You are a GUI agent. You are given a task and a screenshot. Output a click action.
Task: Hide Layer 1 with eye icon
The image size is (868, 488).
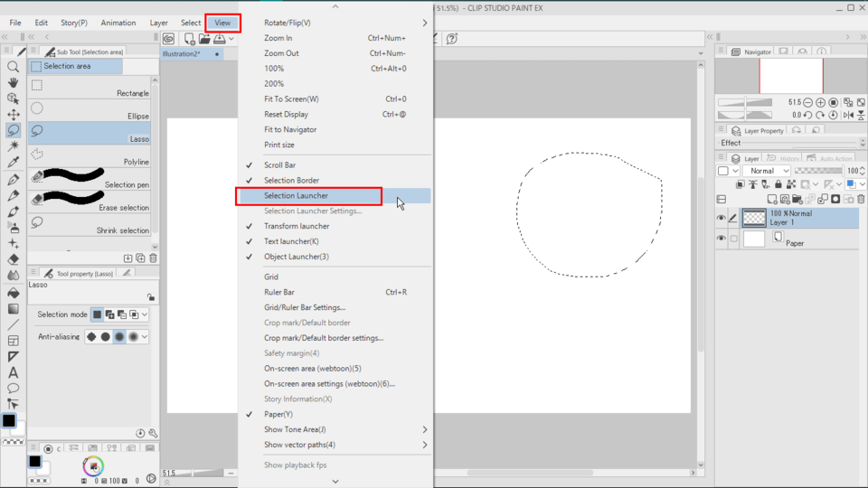721,218
